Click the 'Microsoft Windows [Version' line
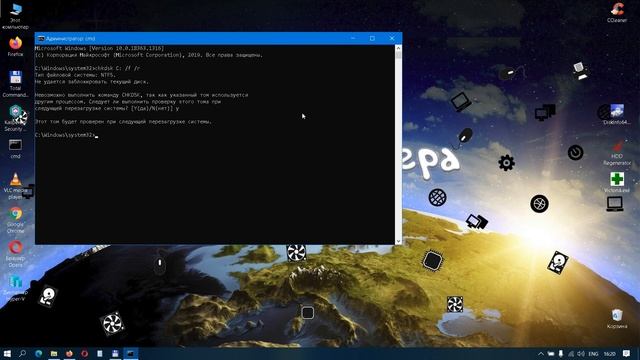The image size is (640, 360). 99,48
